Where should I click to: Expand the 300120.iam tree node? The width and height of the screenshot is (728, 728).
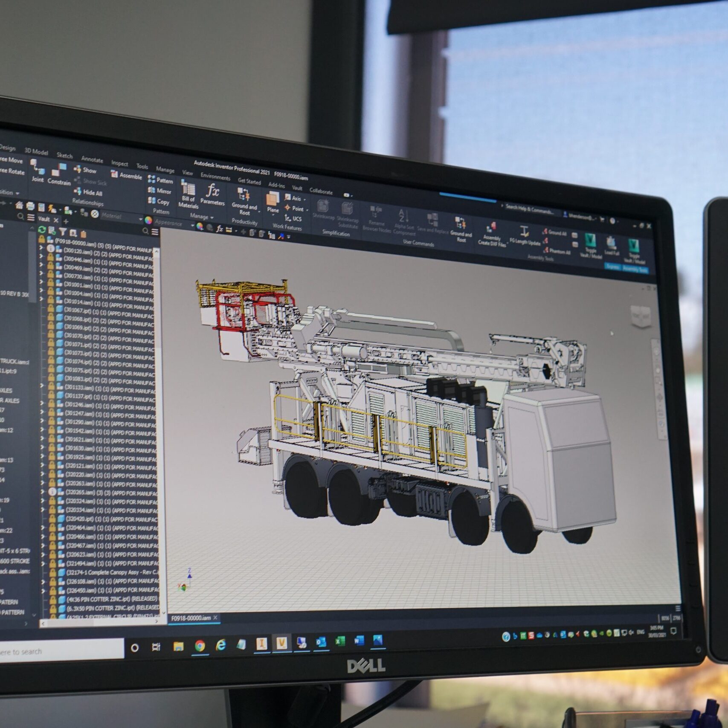(41, 248)
